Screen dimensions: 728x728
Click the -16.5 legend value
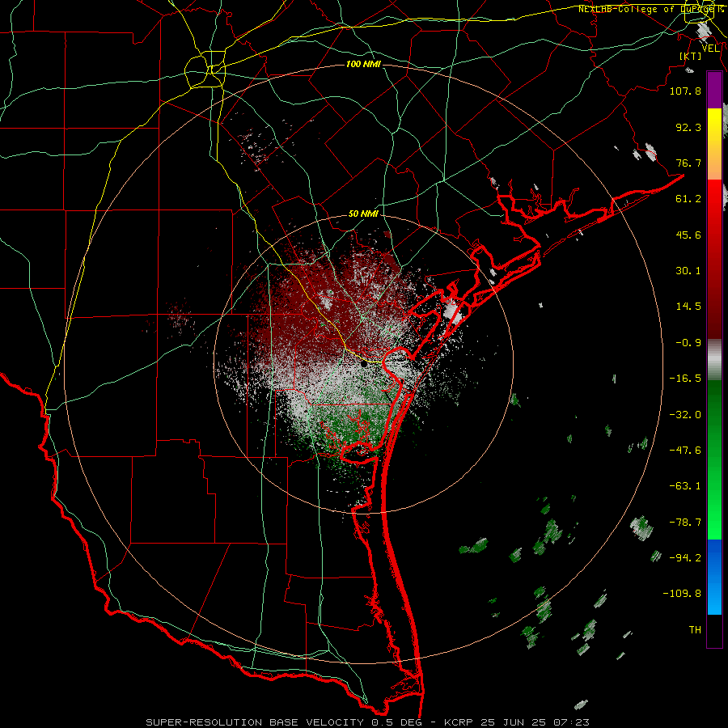tap(685, 379)
